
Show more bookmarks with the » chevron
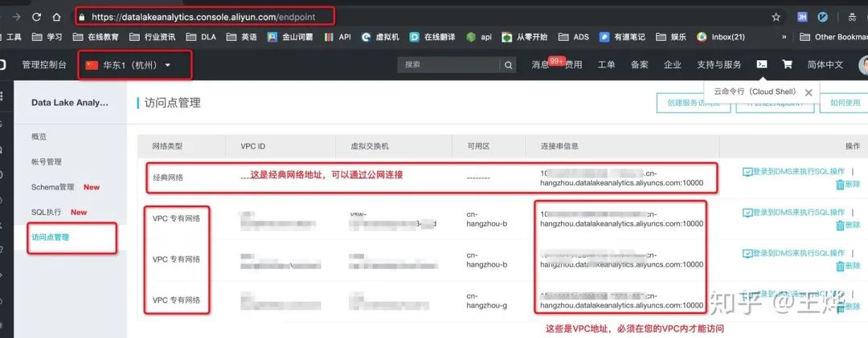point(784,37)
